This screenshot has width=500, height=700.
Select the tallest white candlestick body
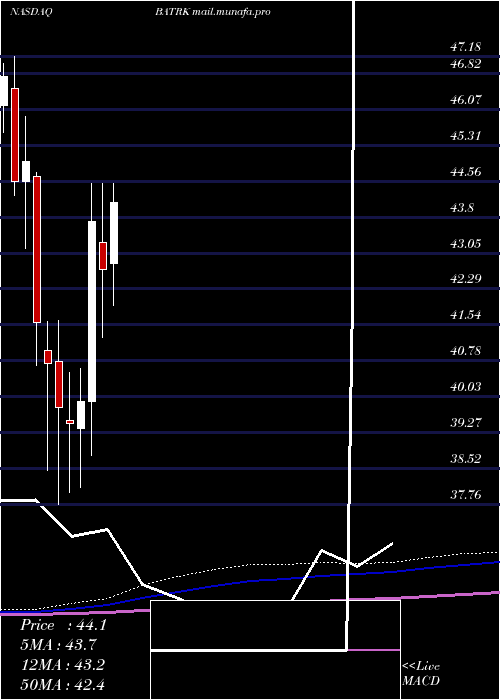point(92,311)
